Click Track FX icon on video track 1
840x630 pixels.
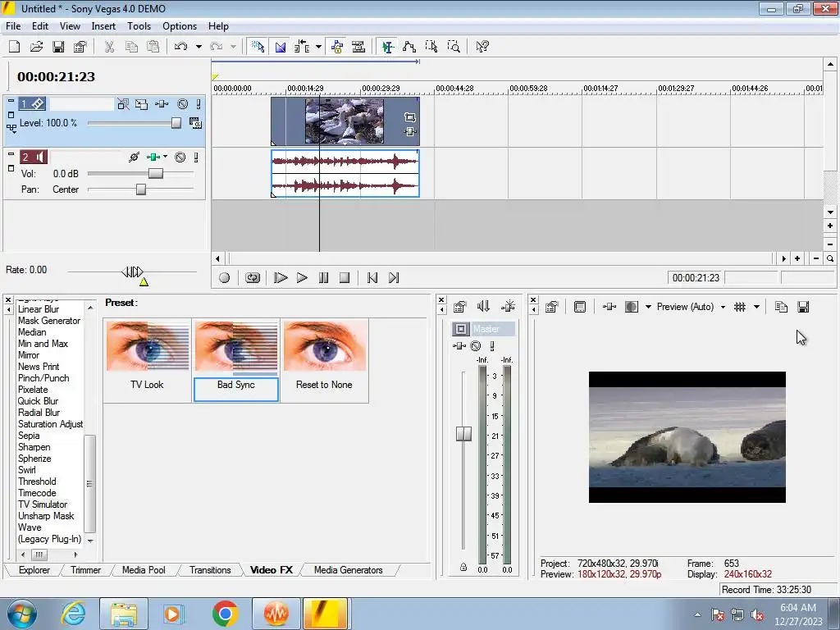pos(162,104)
